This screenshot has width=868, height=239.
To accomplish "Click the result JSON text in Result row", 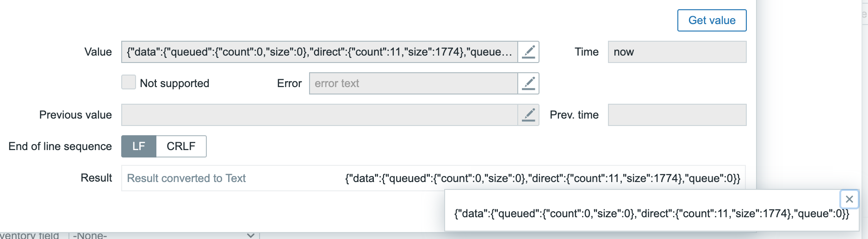I will pos(543,178).
